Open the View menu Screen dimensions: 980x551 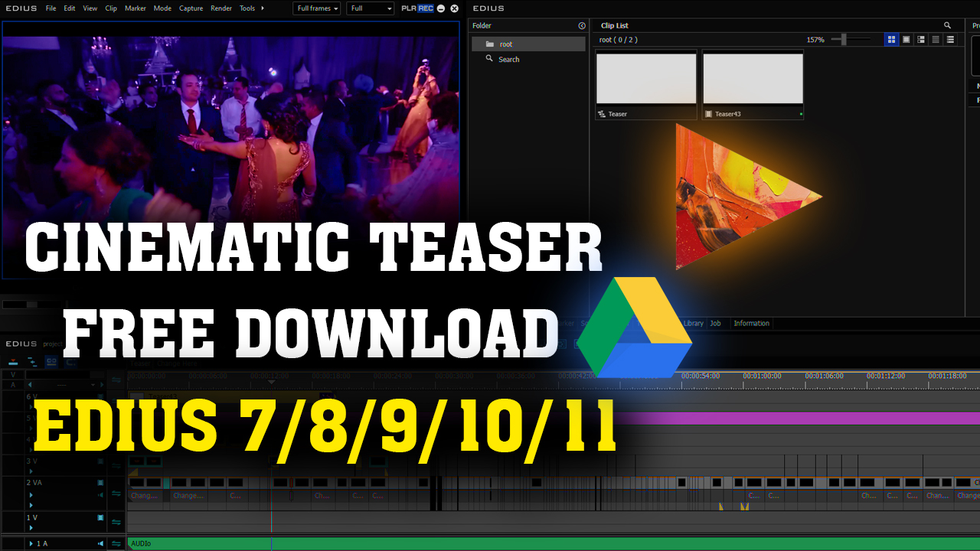[90, 8]
